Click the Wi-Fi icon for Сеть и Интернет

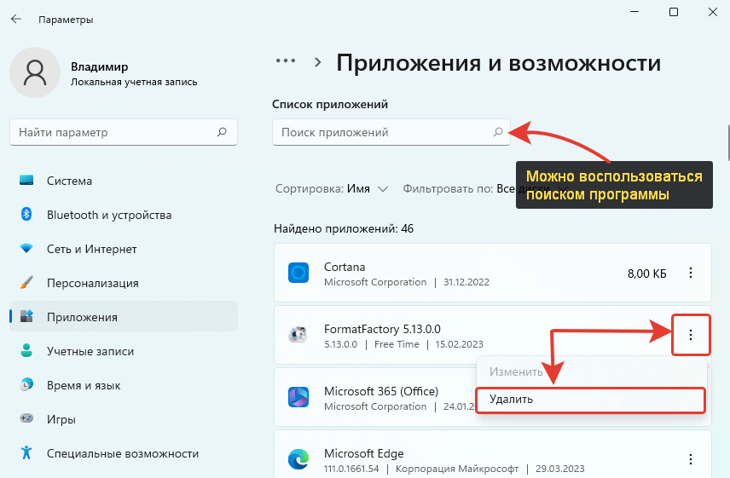[27, 249]
